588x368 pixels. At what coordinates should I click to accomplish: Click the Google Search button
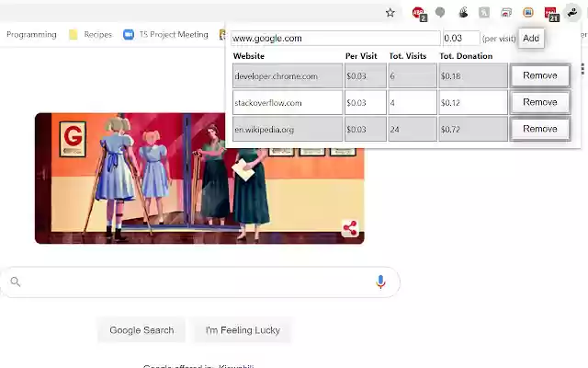click(141, 330)
